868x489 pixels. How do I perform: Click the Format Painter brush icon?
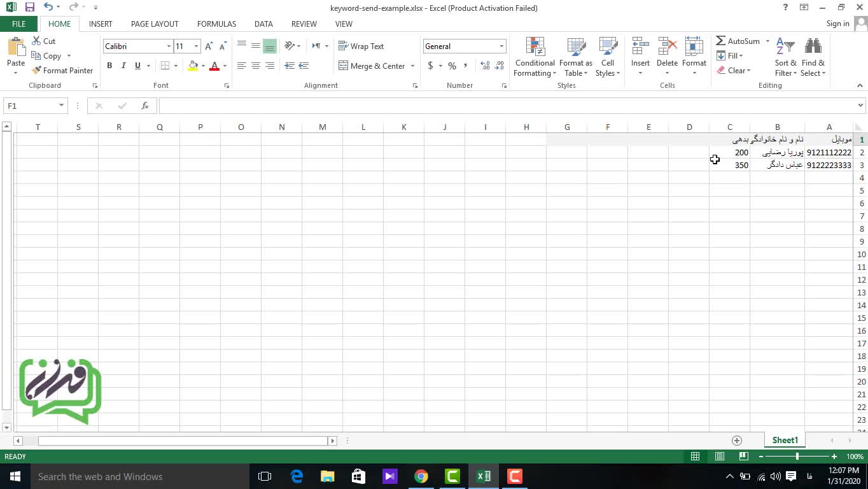point(37,71)
